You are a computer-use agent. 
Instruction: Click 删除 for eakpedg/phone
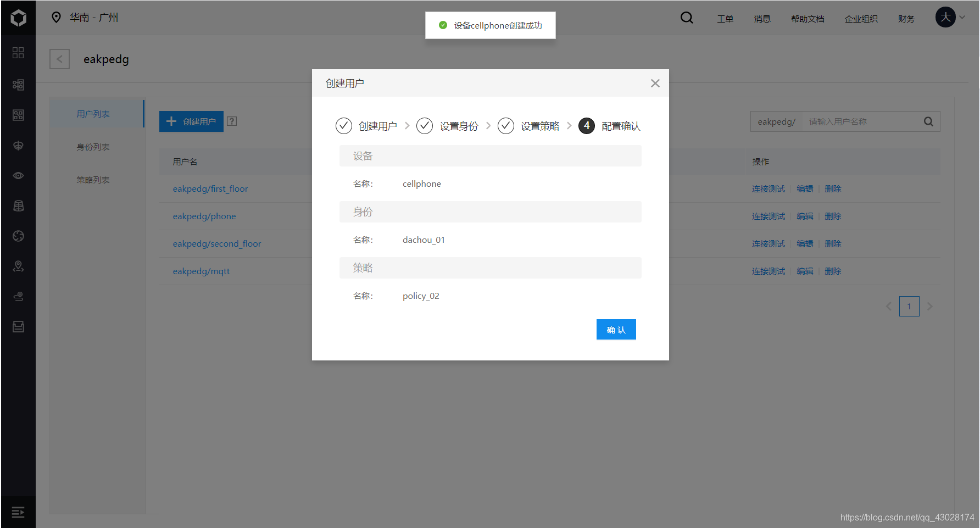pyautogui.click(x=833, y=216)
